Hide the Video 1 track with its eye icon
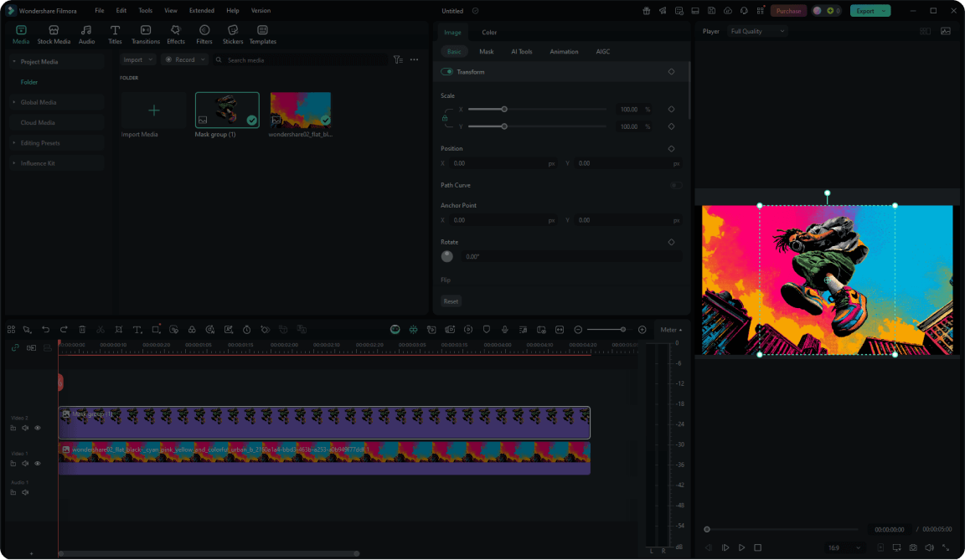Viewport: 965px width, 560px height. 38,464
